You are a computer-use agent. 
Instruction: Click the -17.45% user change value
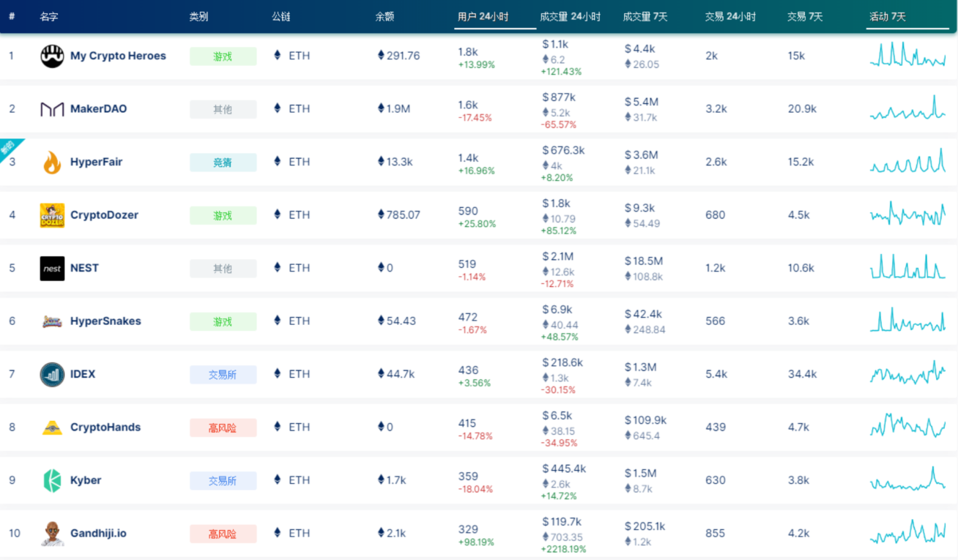point(475,118)
